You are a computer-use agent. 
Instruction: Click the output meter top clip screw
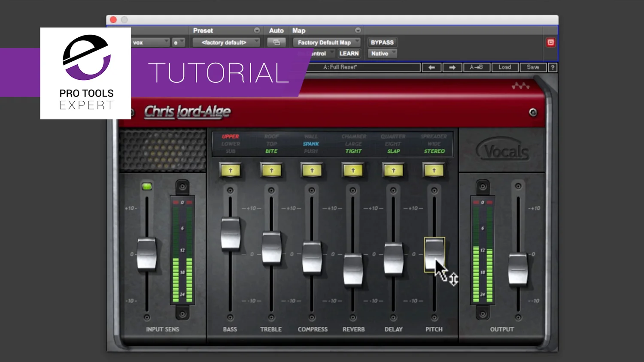[x=483, y=187]
